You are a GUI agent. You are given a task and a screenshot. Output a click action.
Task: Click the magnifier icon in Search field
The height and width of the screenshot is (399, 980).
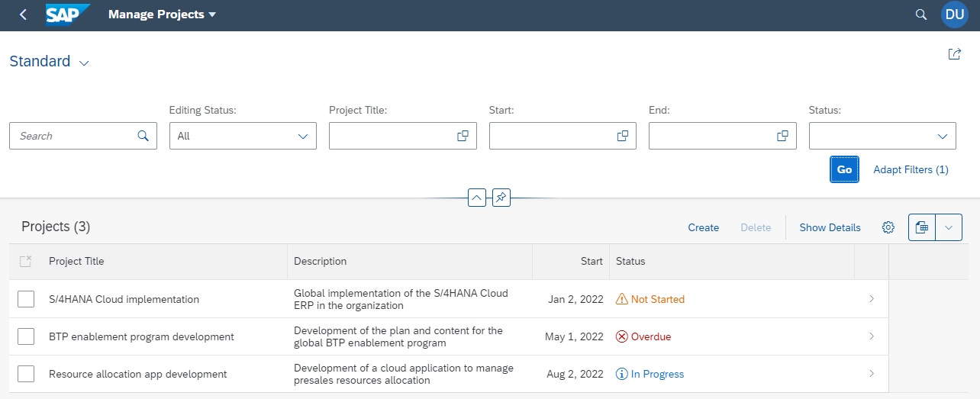143,136
